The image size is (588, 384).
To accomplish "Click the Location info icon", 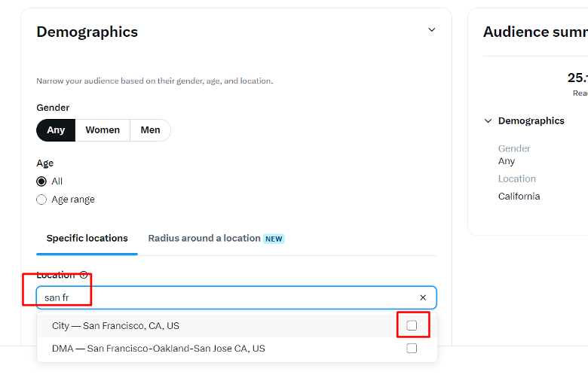I will [x=84, y=275].
